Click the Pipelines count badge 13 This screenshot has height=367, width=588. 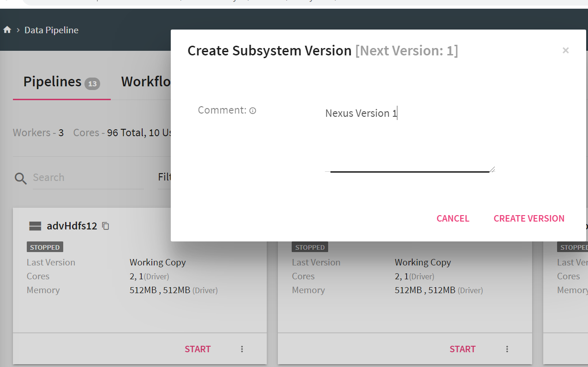coord(92,84)
